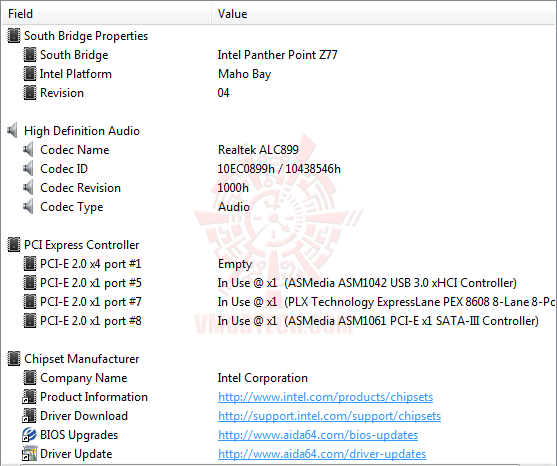
Task: Select the BIOS Upgrades field label
Action: (x=79, y=435)
